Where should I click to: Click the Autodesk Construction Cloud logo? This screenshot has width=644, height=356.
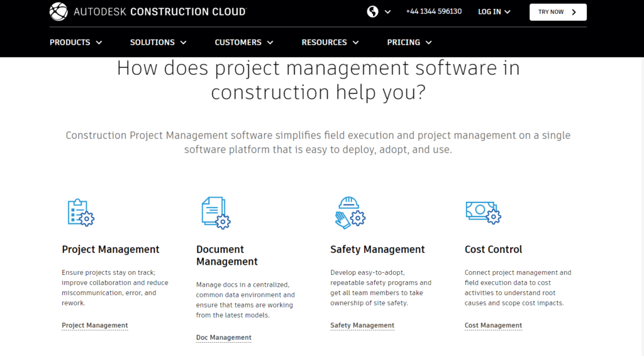148,12
